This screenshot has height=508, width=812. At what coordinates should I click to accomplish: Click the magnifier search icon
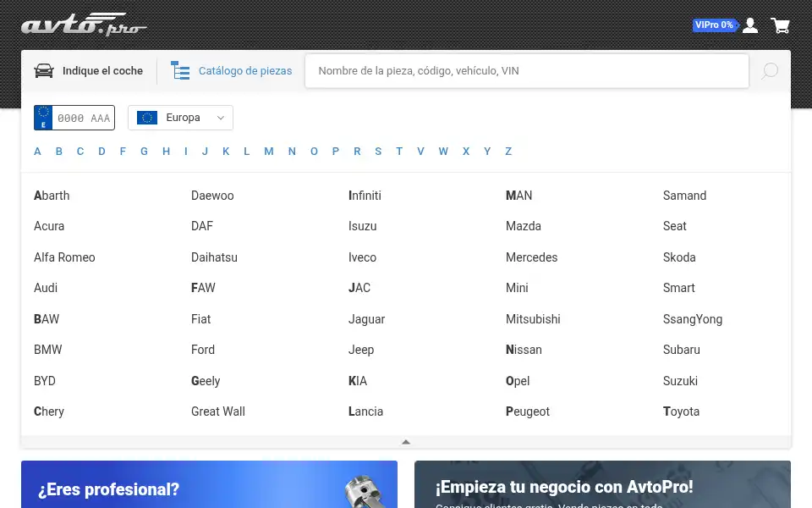pyautogui.click(x=770, y=70)
